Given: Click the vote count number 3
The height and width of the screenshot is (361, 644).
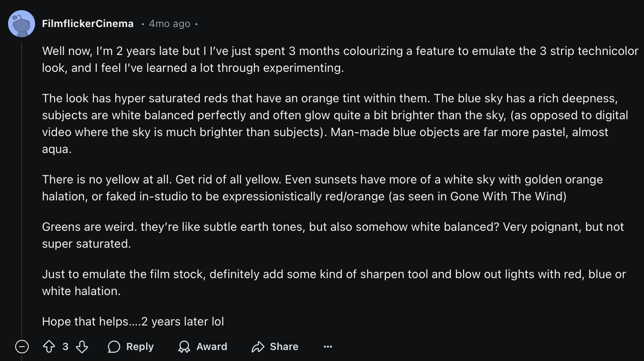Looking at the screenshot, I should [x=65, y=347].
